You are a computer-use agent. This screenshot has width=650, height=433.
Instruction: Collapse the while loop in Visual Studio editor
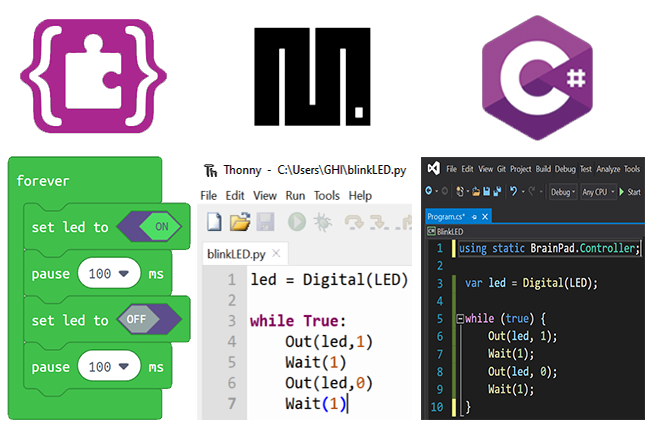tap(460, 319)
